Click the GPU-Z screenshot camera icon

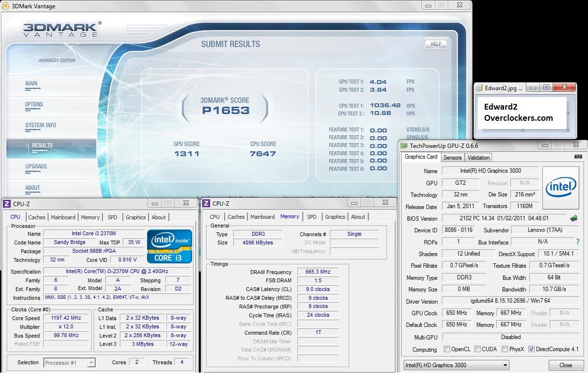tap(578, 157)
